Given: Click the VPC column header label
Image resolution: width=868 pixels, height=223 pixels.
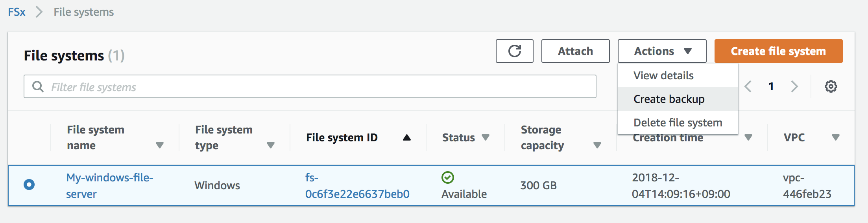Looking at the screenshot, I should [794, 137].
